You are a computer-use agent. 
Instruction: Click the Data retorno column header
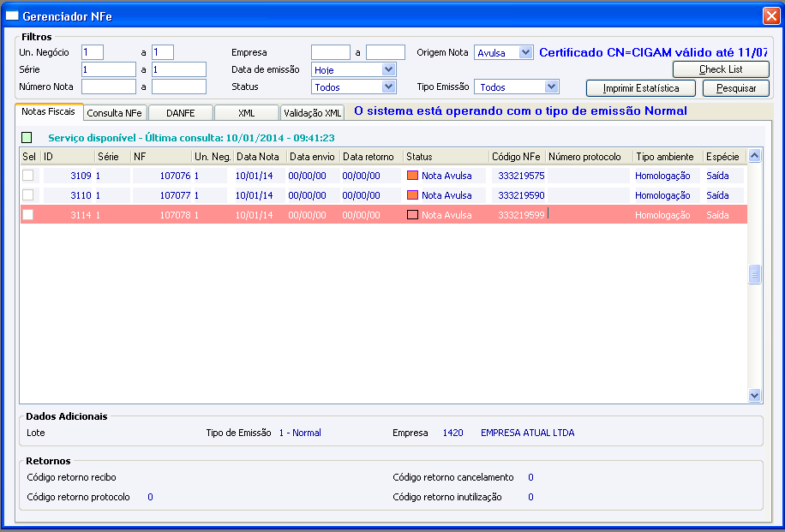[371, 156]
